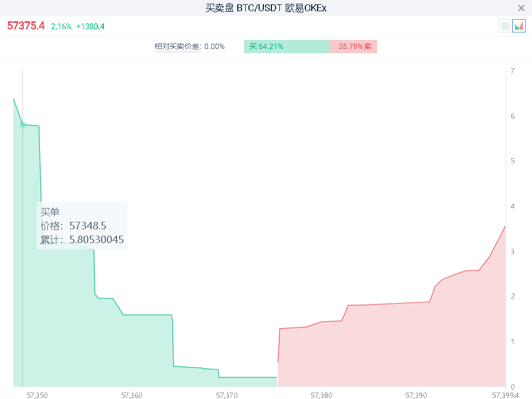Screen dimensions: 532x399
Task: Click the y-axis label 6
Action: (x=512, y=116)
